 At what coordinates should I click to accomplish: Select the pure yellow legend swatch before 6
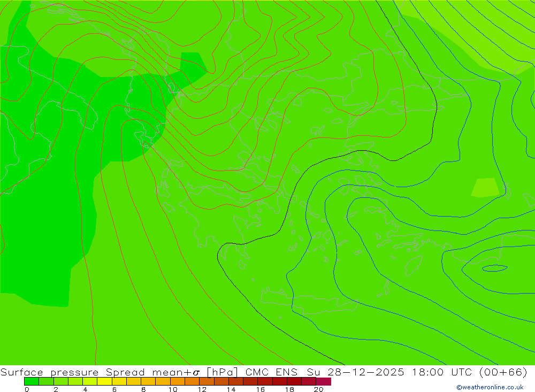tap(105, 381)
